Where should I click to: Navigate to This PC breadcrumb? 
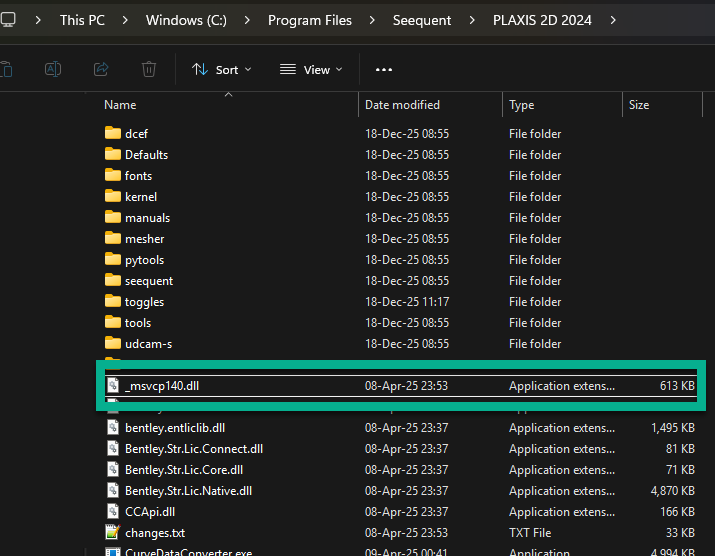(x=82, y=20)
